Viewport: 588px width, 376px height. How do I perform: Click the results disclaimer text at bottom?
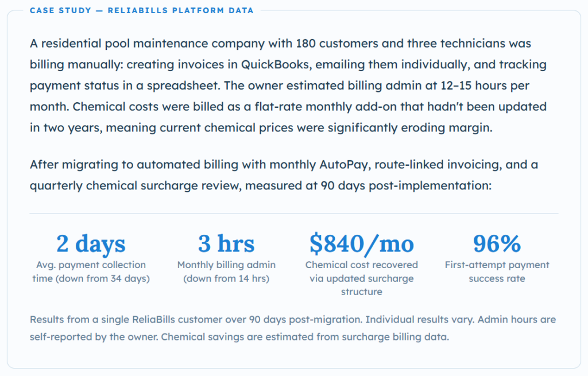click(292, 328)
